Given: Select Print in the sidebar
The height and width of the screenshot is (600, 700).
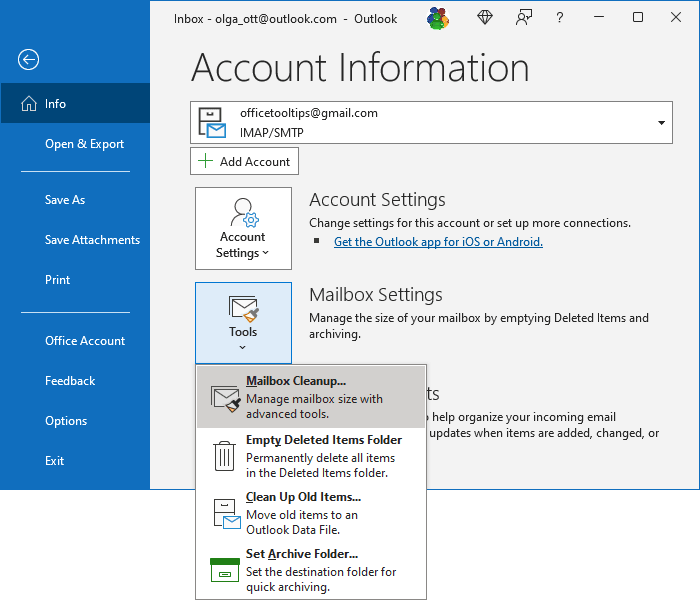Looking at the screenshot, I should [75, 280].
